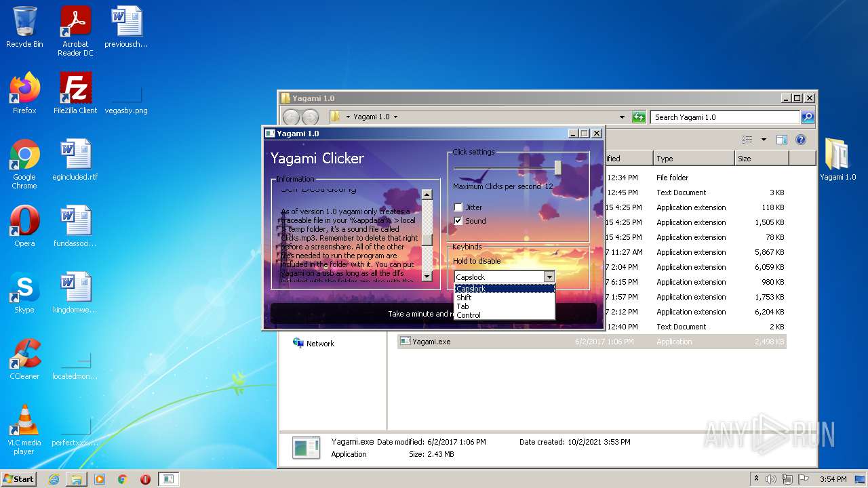The width and height of the screenshot is (868, 488).
Task: Select egincluded.rtf desktop file
Action: click(75, 160)
